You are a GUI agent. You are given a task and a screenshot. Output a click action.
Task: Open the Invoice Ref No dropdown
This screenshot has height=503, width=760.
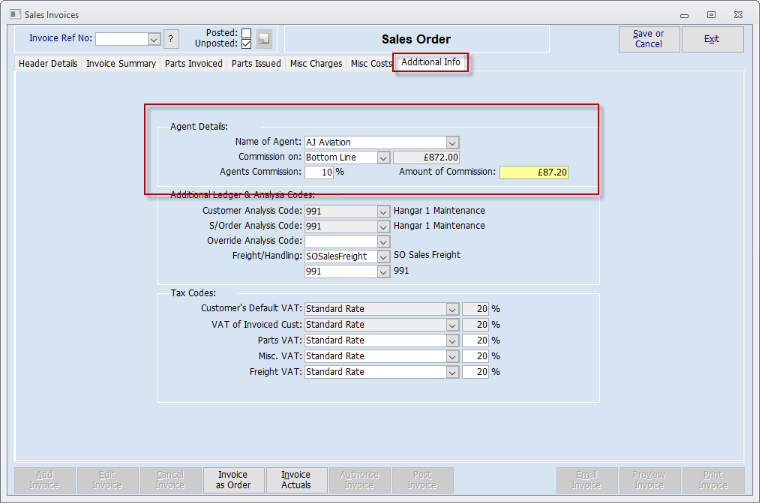[x=154, y=39]
